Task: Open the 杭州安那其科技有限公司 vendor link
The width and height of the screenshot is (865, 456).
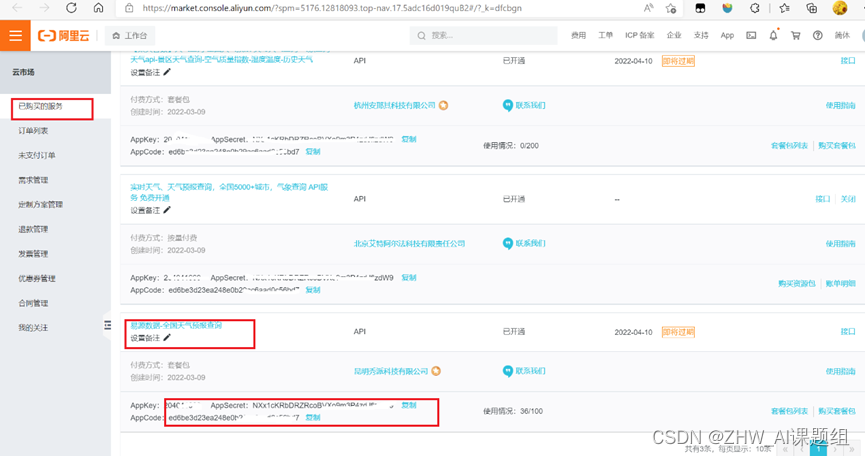Action: coord(394,105)
